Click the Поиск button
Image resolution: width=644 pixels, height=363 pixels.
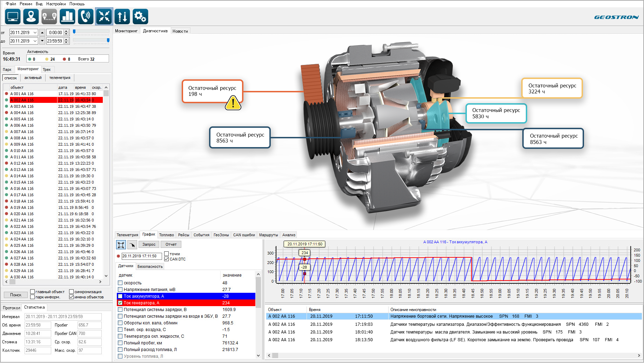coord(16,295)
